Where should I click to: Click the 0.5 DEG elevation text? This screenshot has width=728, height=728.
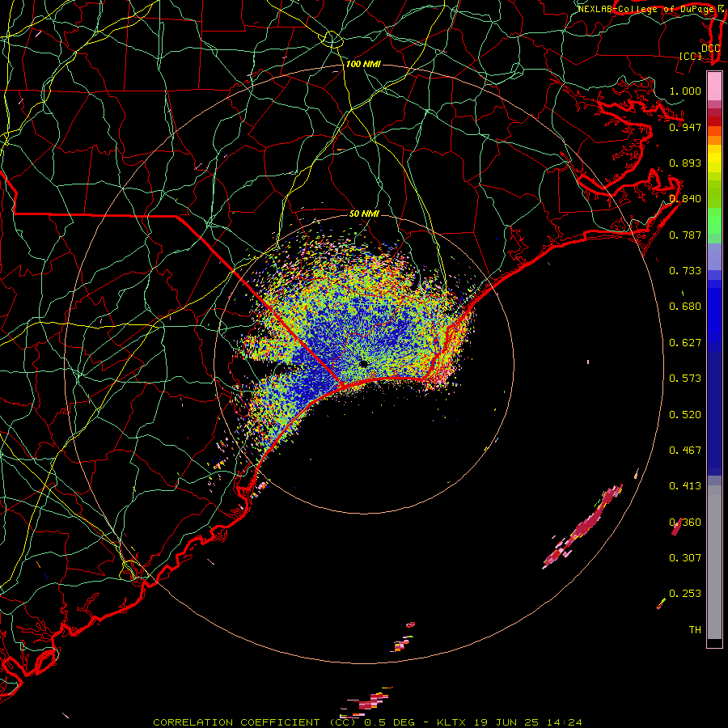392,722
